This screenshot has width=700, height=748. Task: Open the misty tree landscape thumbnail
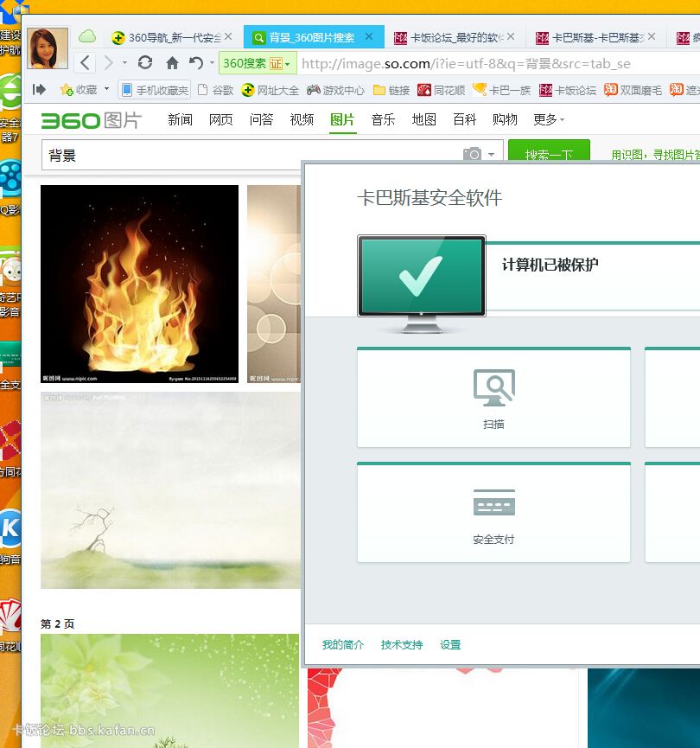[x=170, y=490]
